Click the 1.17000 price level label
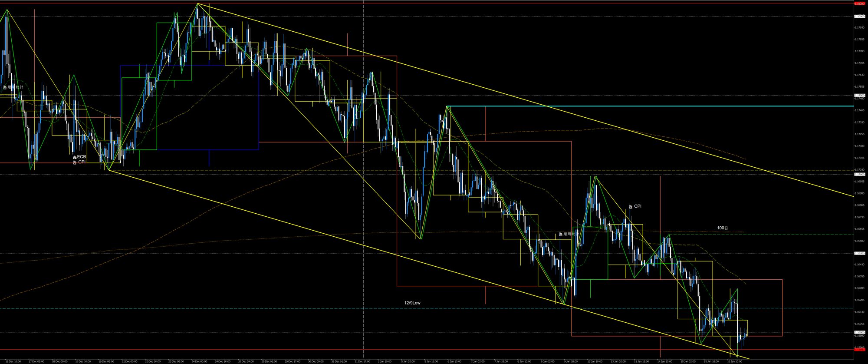This screenshot has width=868, height=364. (859, 174)
